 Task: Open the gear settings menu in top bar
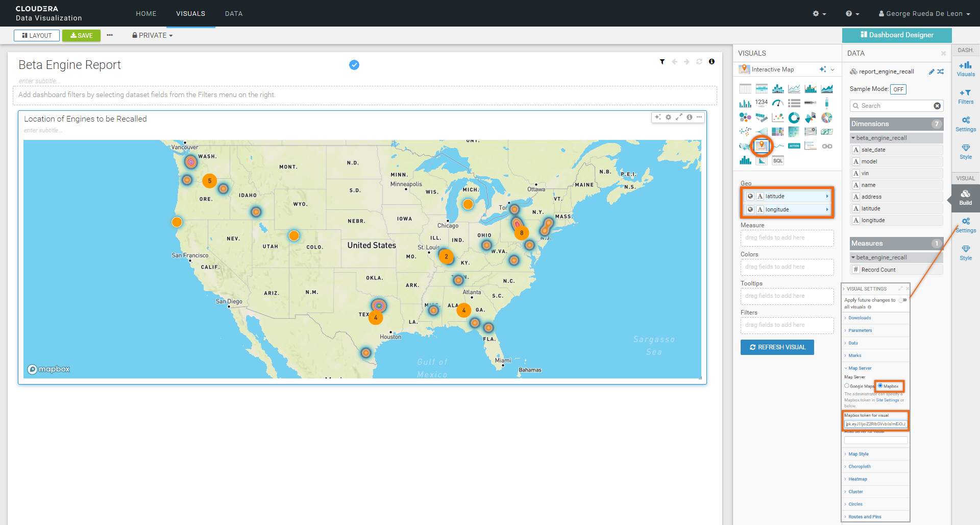(x=819, y=14)
